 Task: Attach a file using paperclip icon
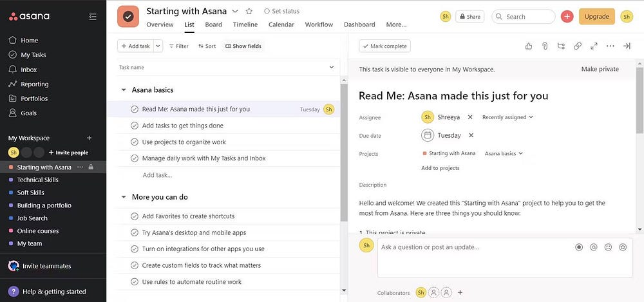click(545, 46)
